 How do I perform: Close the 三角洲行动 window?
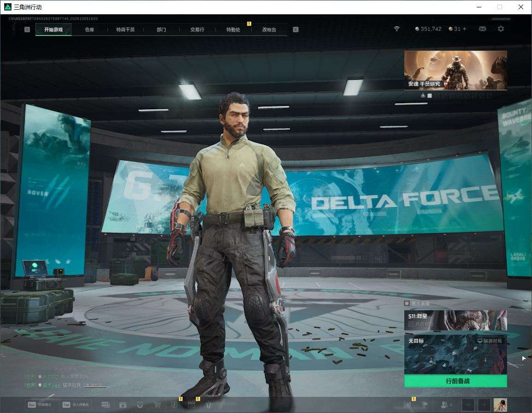coord(521,7)
